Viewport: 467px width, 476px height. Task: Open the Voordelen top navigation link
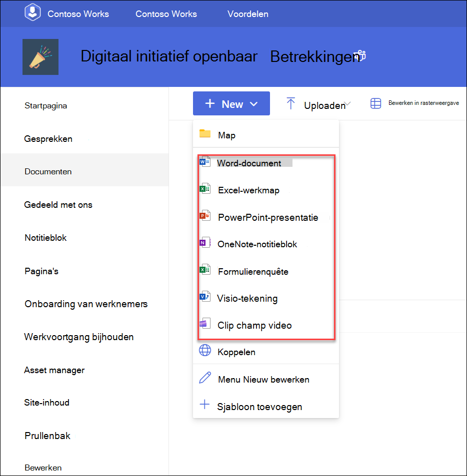(248, 14)
